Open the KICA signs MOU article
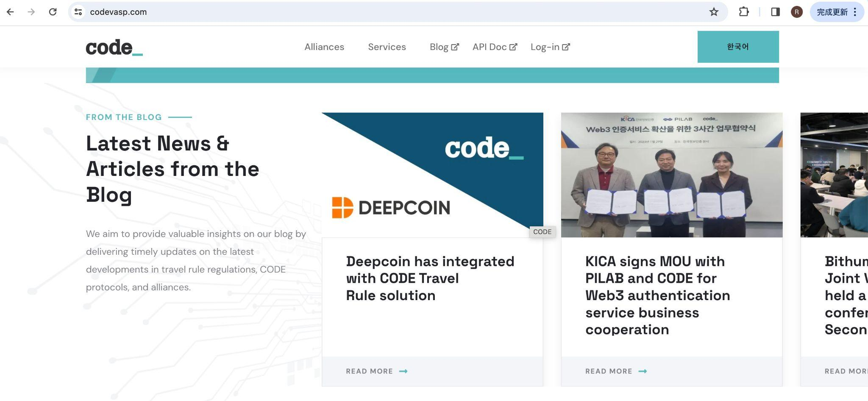 click(x=657, y=295)
